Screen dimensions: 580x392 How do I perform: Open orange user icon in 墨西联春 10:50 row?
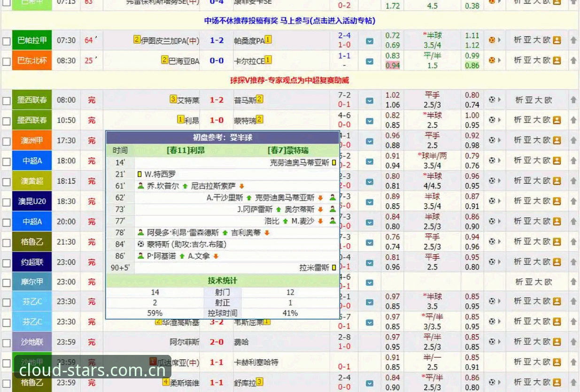(557, 120)
